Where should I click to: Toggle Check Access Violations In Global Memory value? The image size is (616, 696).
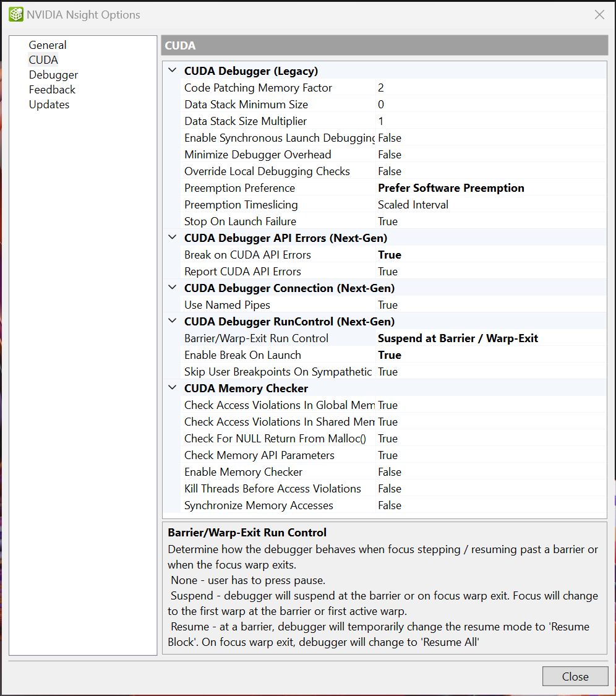(490, 405)
